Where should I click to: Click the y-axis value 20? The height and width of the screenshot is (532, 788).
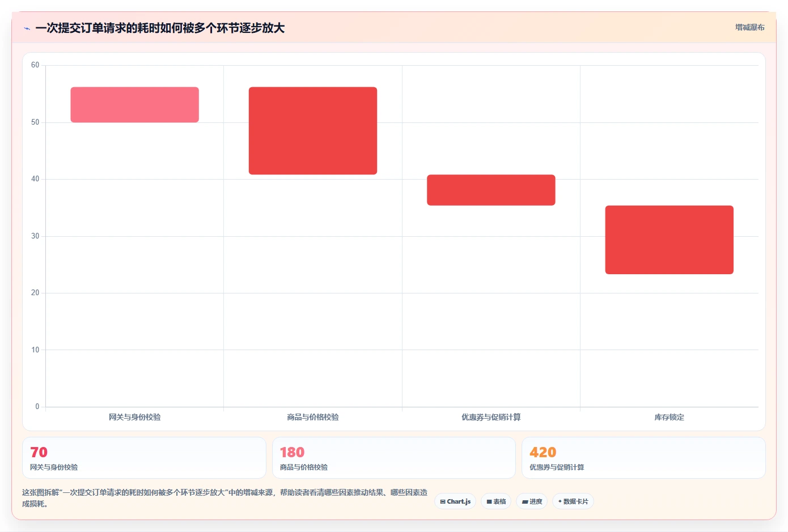pyautogui.click(x=35, y=293)
